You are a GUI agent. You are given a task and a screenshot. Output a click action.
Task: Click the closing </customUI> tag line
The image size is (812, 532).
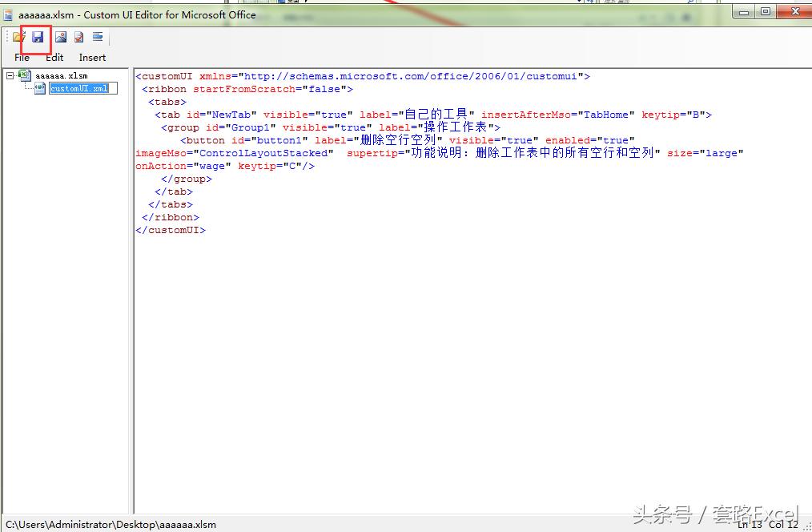[x=171, y=230]
